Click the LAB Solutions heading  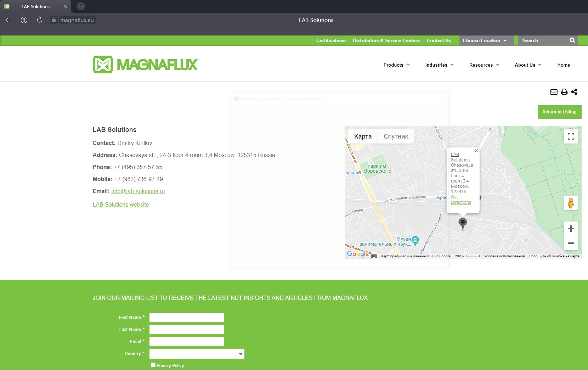tap(114, 130)
